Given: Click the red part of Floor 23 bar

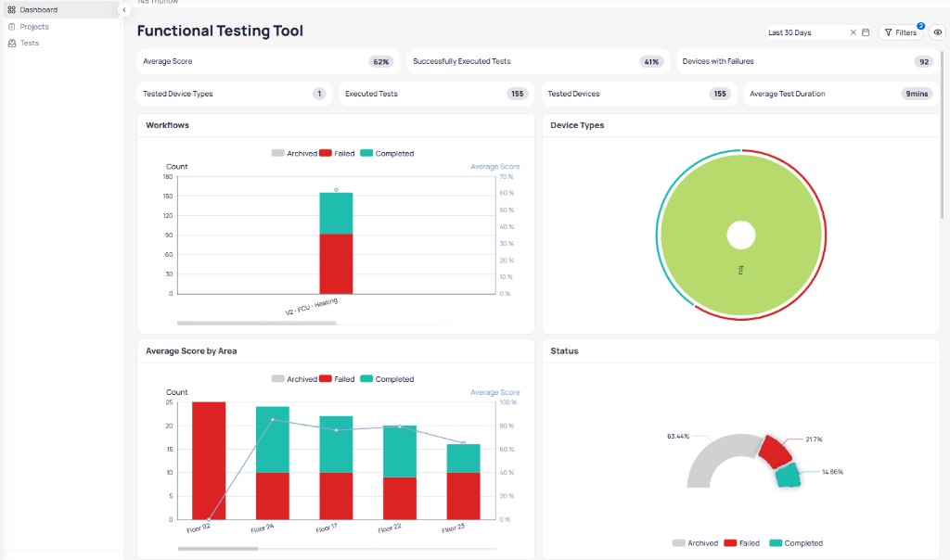Looking at the screenshot, I should (464, 495).
